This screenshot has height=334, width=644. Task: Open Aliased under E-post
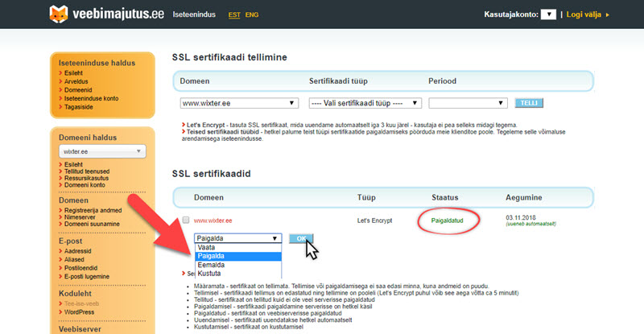[74, 260]
